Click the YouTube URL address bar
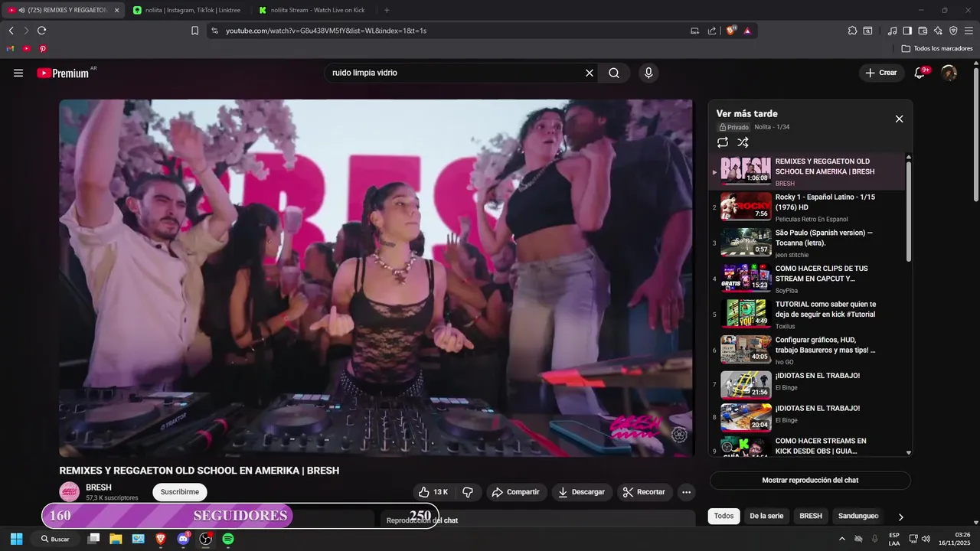980x551 pixels. point(452,31)
